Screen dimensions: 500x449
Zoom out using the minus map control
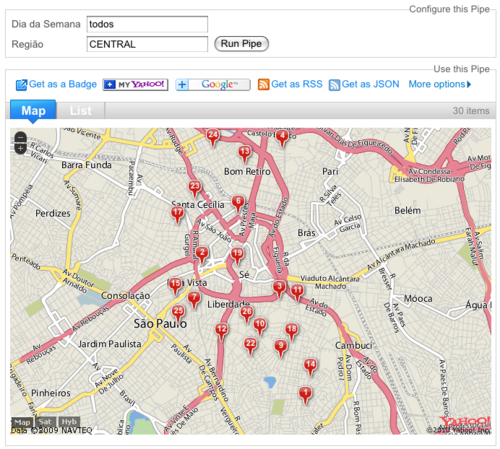click(x=21, y=137)
